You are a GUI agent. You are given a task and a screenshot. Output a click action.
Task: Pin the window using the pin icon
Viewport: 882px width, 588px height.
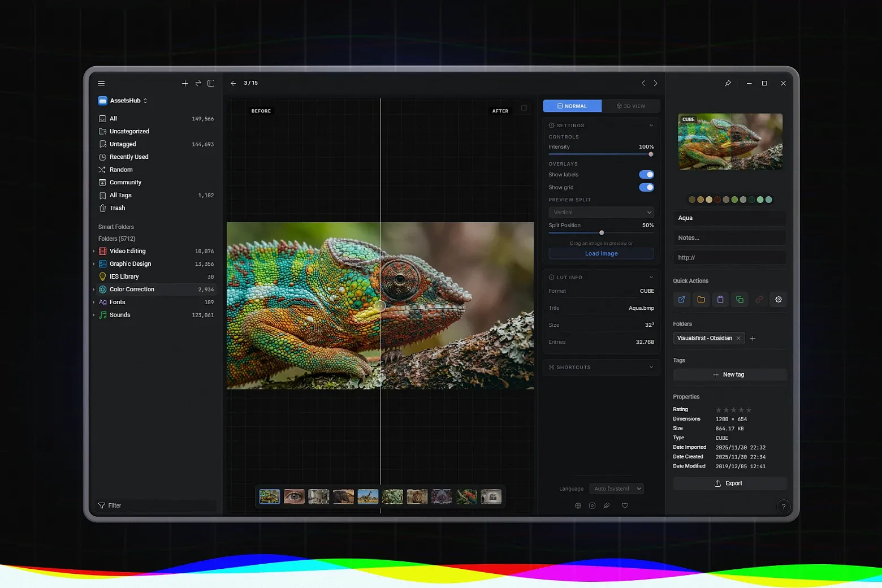pos(728,83)
